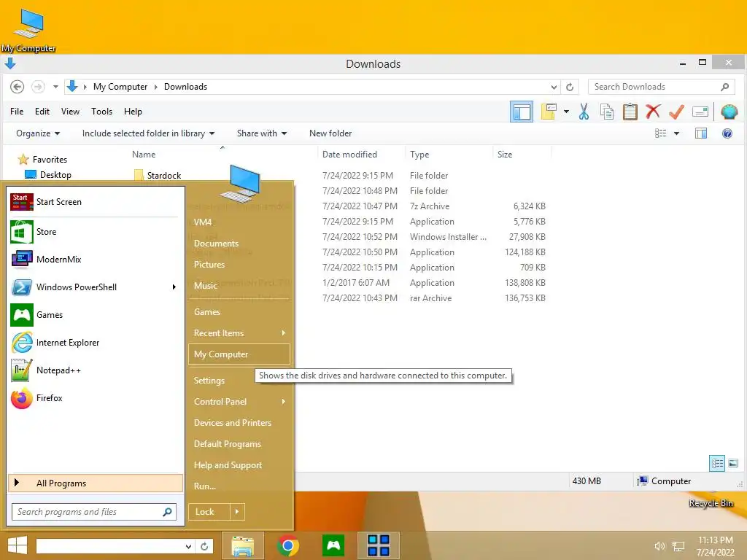Open Chrome from the taskbar
Image resolution: width=747 pixels, height=560 pixels.
287,545
